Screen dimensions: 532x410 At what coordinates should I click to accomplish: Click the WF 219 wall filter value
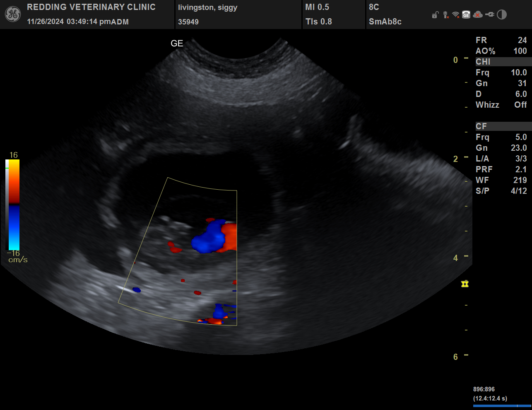[501, 180]
